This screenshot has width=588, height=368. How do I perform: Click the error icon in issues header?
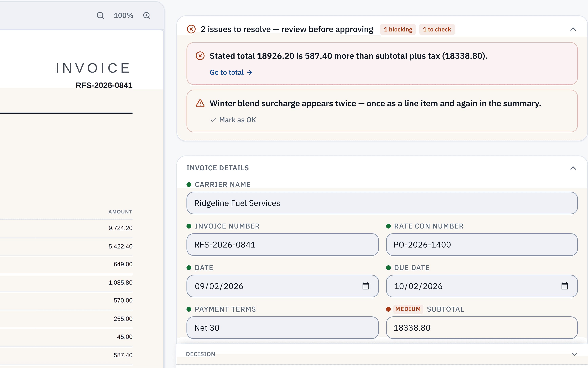(191, 29)
